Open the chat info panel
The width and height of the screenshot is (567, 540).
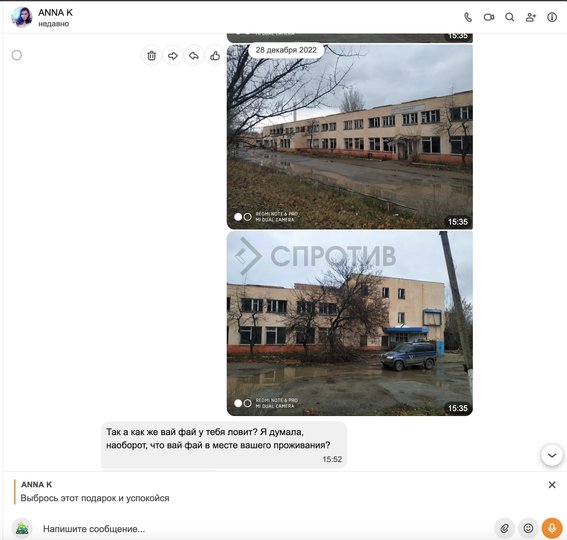pyautogui.click(x=552, y=17)
